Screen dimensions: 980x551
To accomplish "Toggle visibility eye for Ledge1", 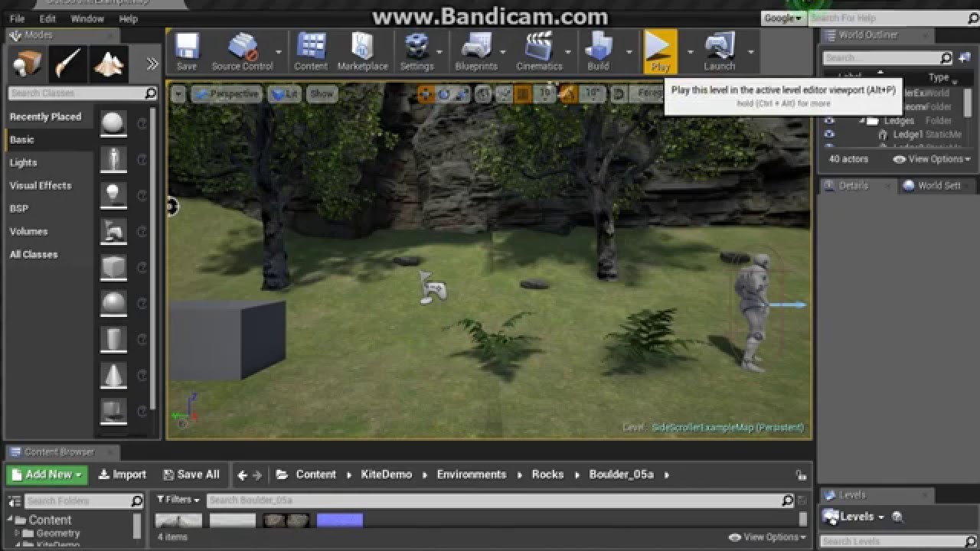I will click(x=829, y=135).
